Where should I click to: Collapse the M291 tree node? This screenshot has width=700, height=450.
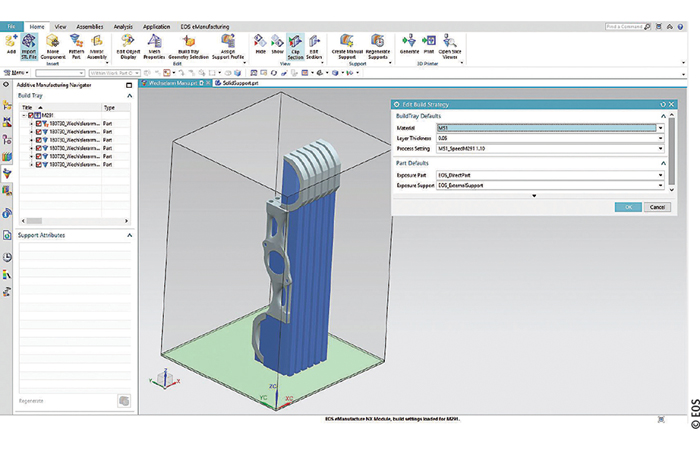coord(24,115)
